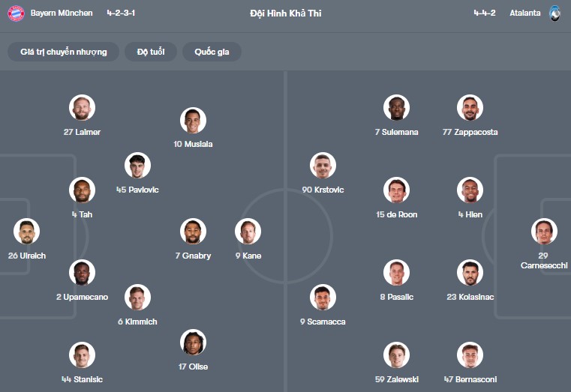The height and width of the screenshot is (392, 571).
Task: Click Krstovic's player photo
Action: (323, 166)
